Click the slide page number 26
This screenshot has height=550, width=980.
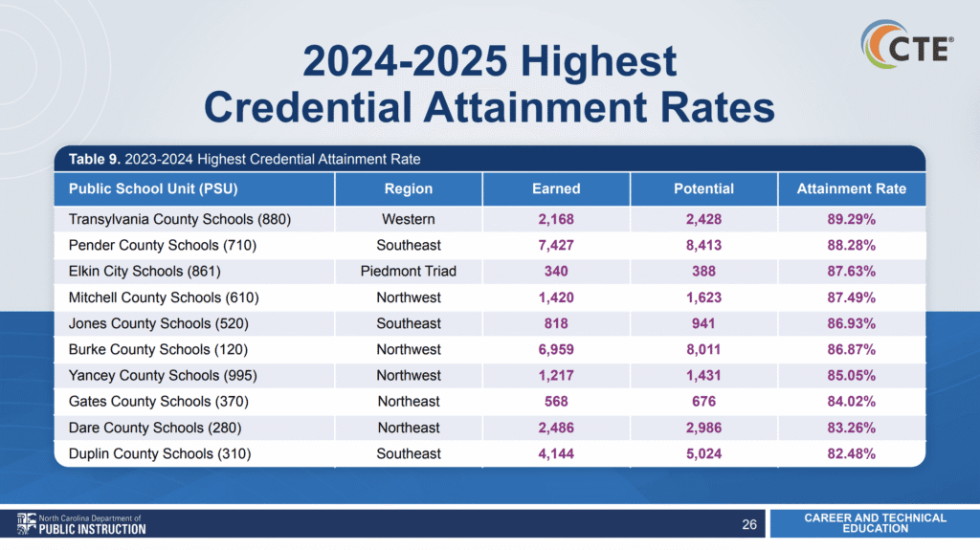coord(749,524)
